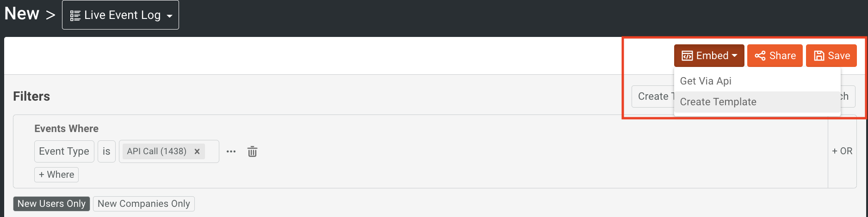Add an alternative group with + OR
This screenshot has width=868, height=217.
(842, 151)
